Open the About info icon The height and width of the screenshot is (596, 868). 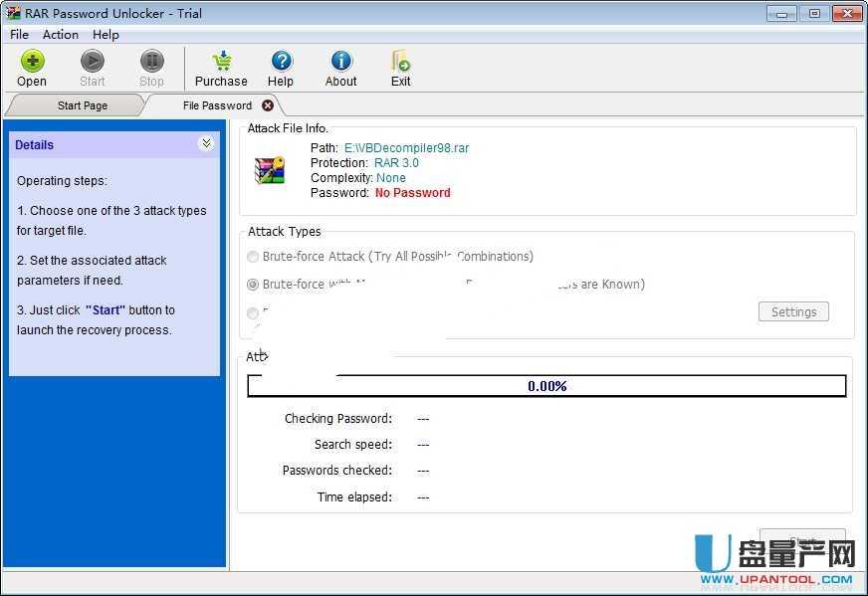click(340, 62)
